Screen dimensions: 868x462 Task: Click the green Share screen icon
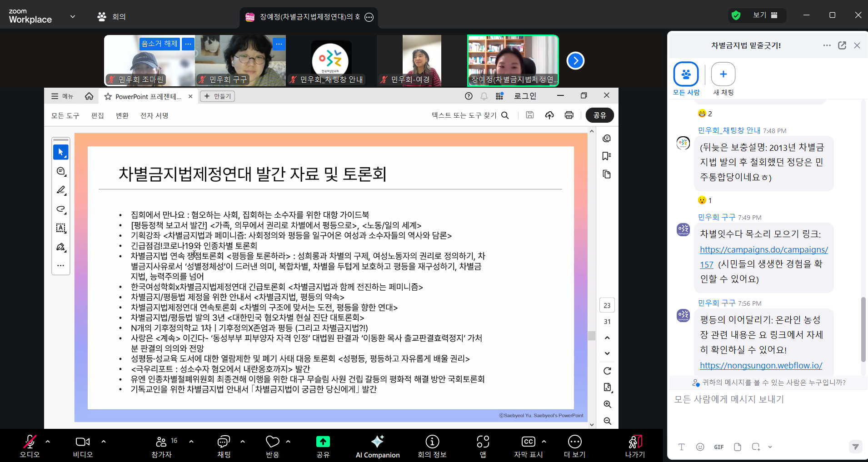pyautogui.click(x=323, y=442)
